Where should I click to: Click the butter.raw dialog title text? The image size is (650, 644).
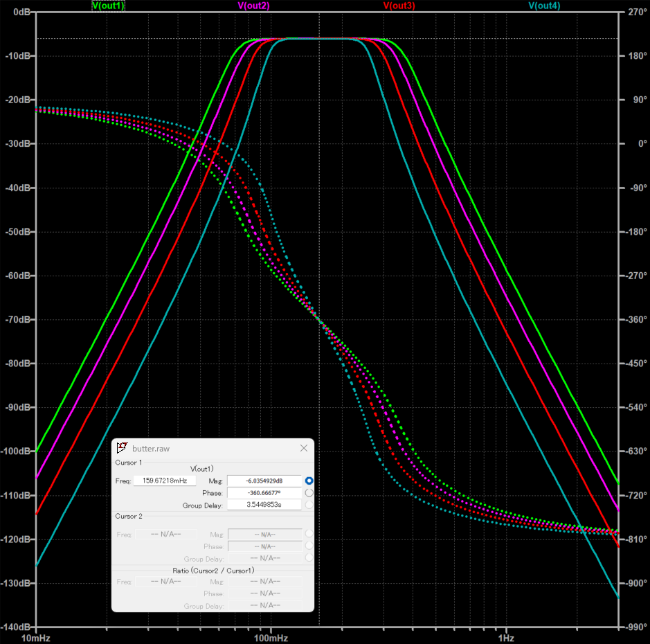151,449
